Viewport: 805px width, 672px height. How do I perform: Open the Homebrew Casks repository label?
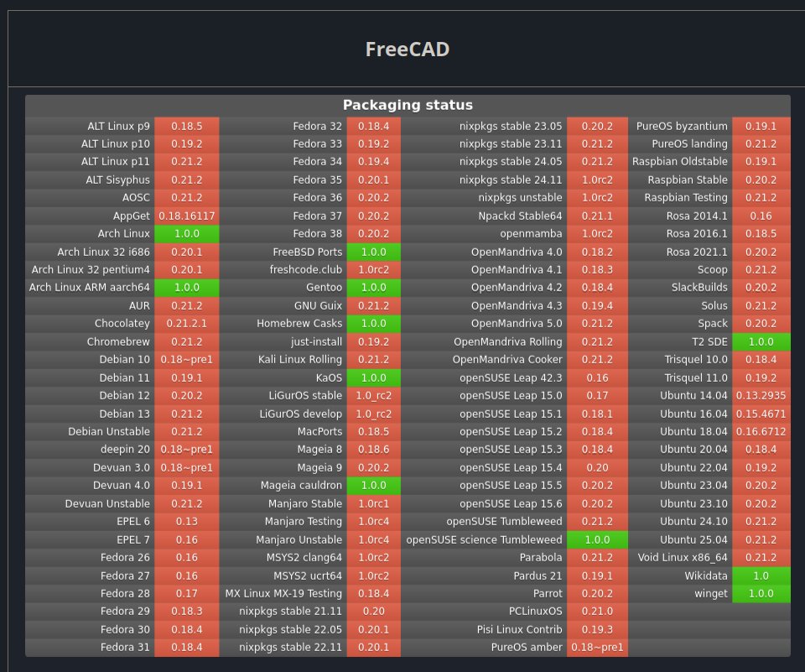[299, 324]
